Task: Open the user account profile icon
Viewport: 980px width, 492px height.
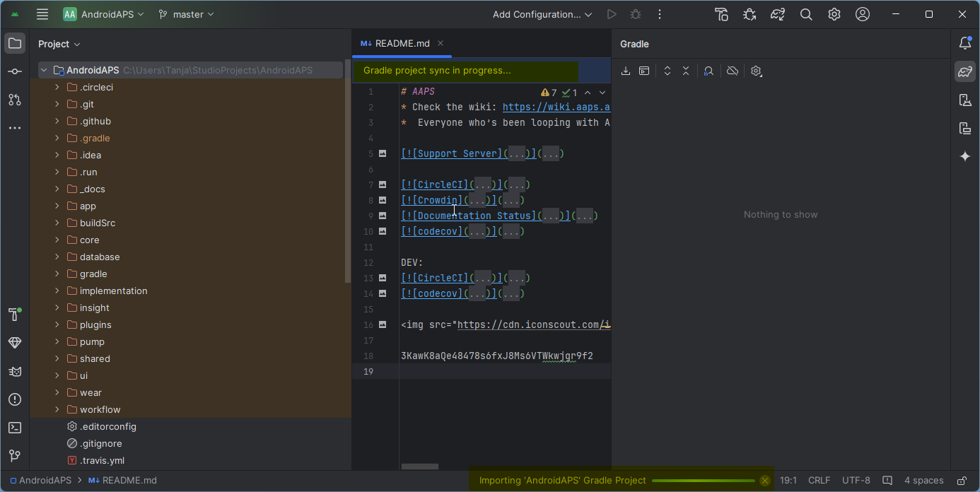Action: pyautogui.click(x=863, y=14)
